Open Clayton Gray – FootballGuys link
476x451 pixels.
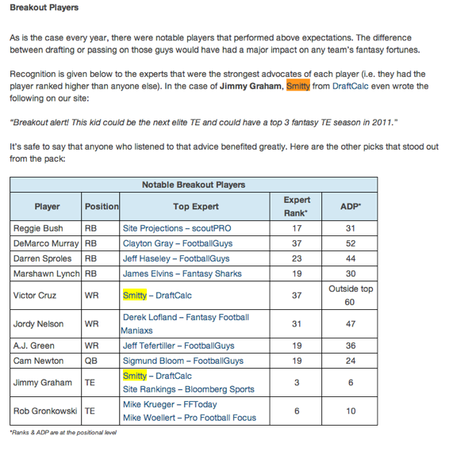pos(178,243)
